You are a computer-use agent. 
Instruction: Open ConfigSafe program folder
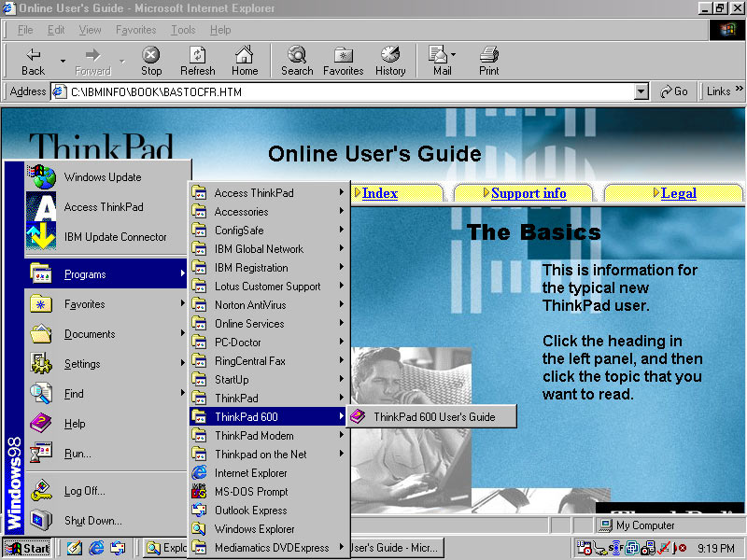click(269, 230)
